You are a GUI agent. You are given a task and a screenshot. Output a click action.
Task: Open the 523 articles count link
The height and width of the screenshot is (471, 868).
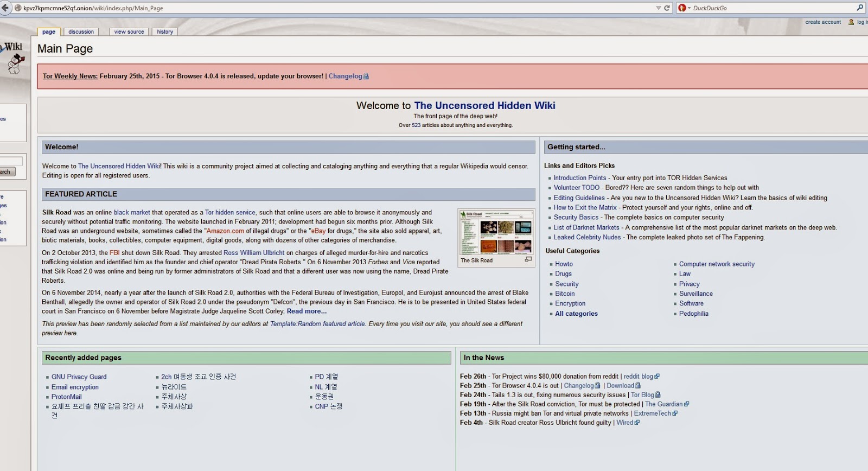(416, 125)
